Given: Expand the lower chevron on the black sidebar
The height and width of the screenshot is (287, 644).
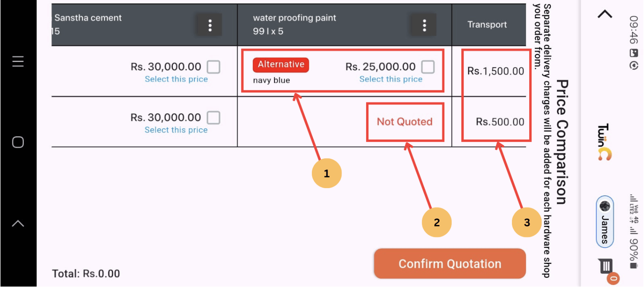Looking at the screenshot, I should [x=17, y=222].
